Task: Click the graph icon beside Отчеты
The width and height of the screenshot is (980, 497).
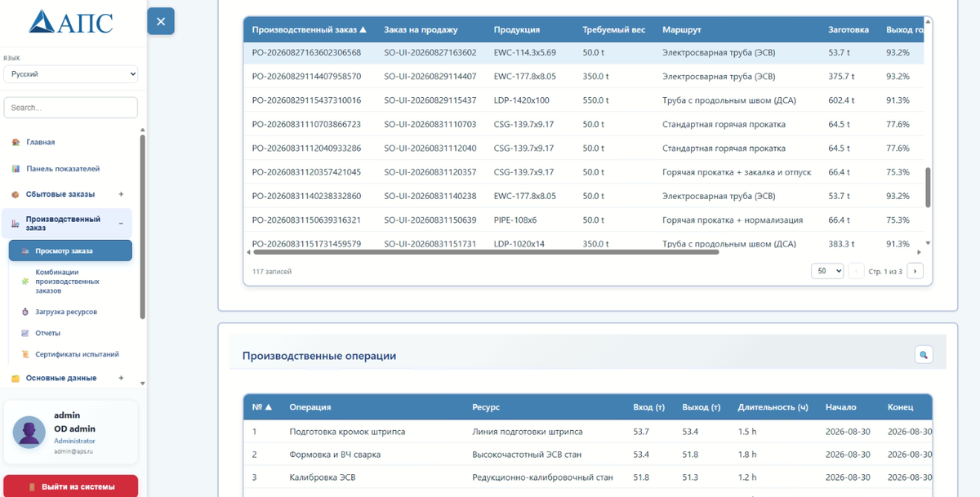Action: 25,333
